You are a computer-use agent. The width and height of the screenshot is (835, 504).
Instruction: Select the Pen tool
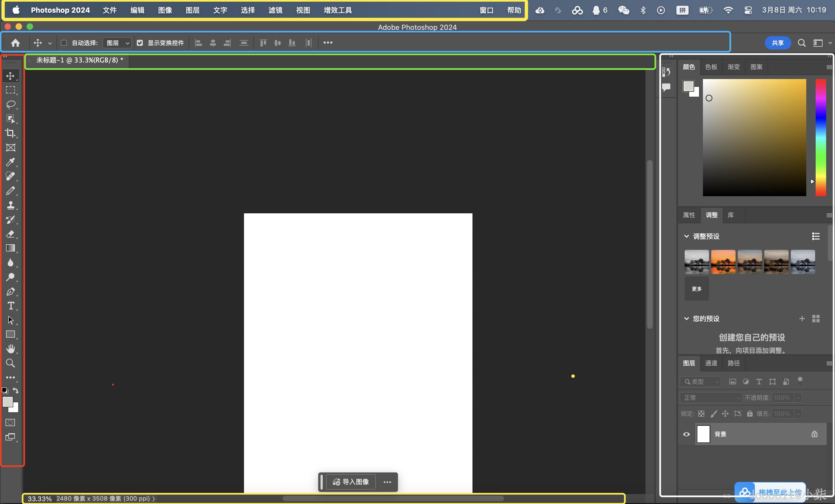coord(10,292)
